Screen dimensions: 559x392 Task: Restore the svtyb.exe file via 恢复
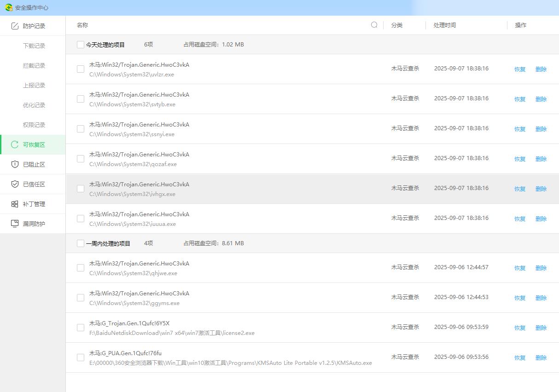520,99
